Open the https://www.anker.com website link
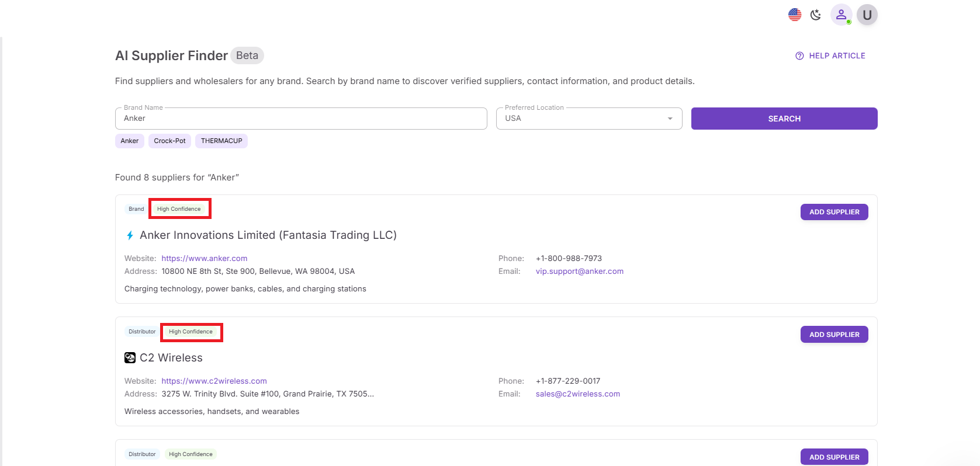The height and width of the screenshot is (466, 980). click(205, 258)
